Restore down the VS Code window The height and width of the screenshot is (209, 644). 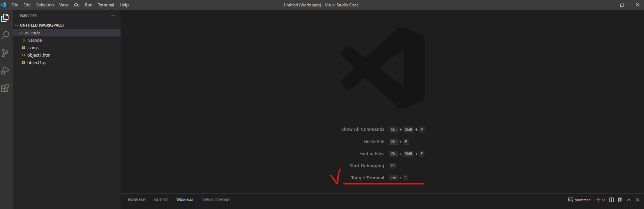coord(622,5)
